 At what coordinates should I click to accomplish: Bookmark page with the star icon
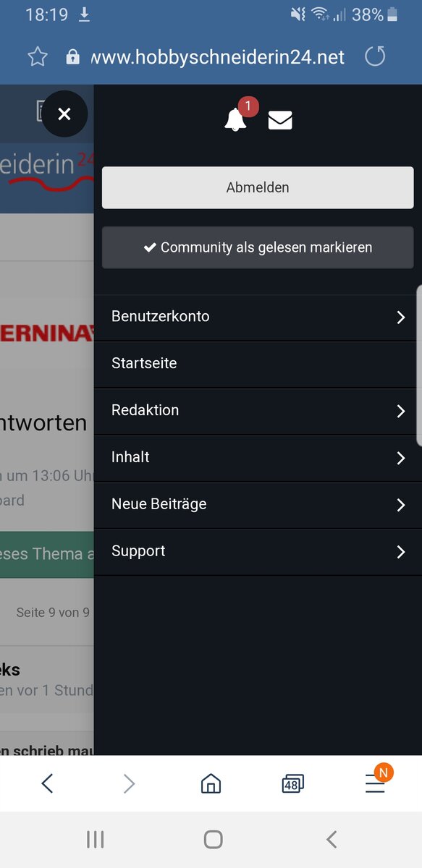coord(38,57)
